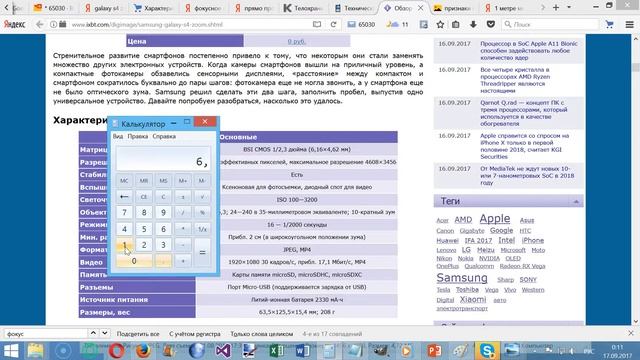Image resolution: width=640 pixels, height=360 pixels.
Task: Switch to the 'galaxy s4' tab
Action: point(104,8)
